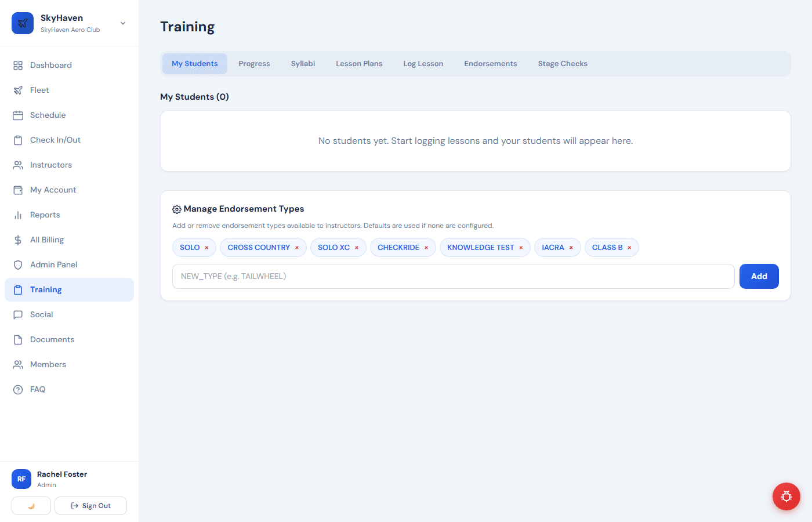Sign out using the Sign Out button
Image resolution: width=812 pixels, height=522 pixels.
pos(90,506)
